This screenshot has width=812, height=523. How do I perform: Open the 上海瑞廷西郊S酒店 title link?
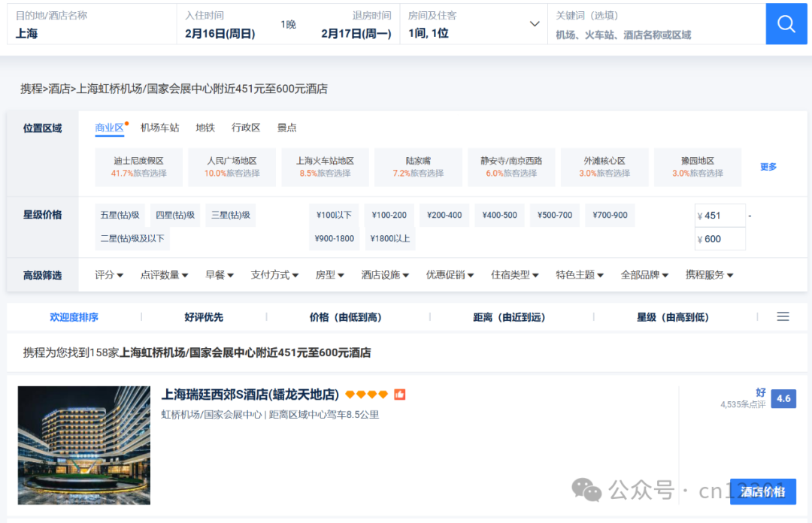click(x=250, y=395)
